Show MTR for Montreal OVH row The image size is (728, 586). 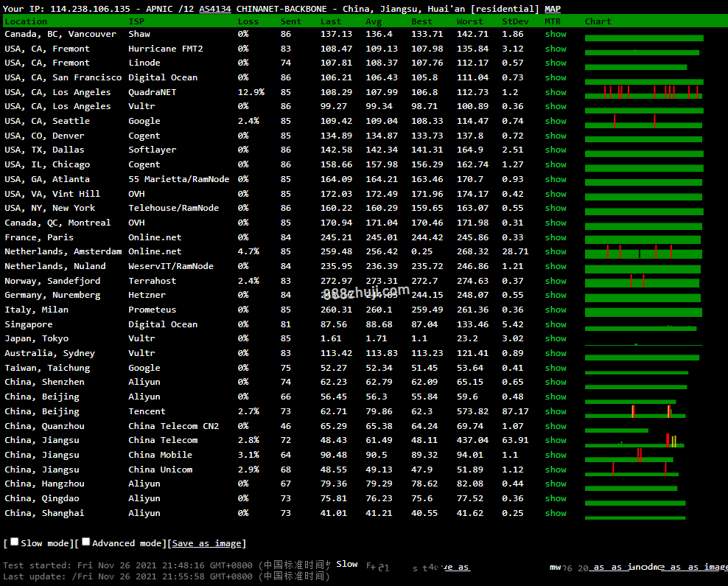[x=556, y=223]
